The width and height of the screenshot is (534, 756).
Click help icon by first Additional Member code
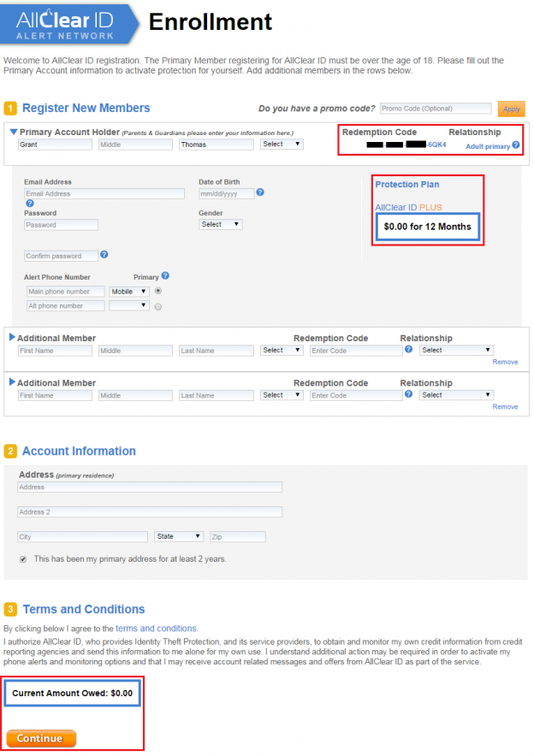click(x=408, y=350)
